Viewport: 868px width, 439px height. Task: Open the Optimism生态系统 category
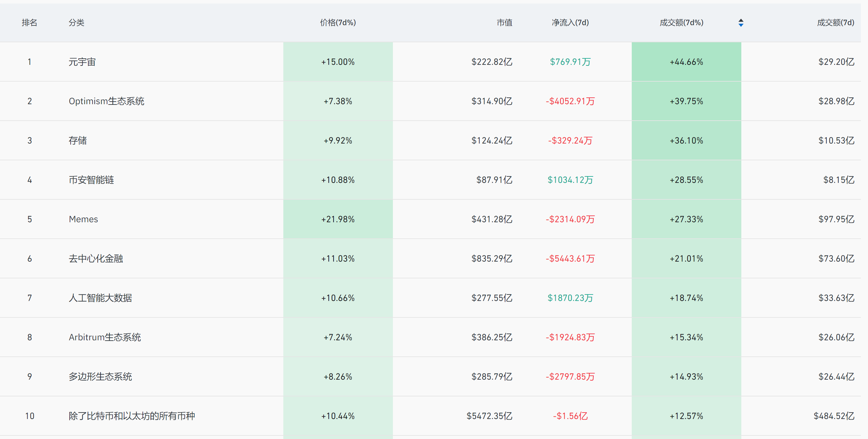(106, 101)
